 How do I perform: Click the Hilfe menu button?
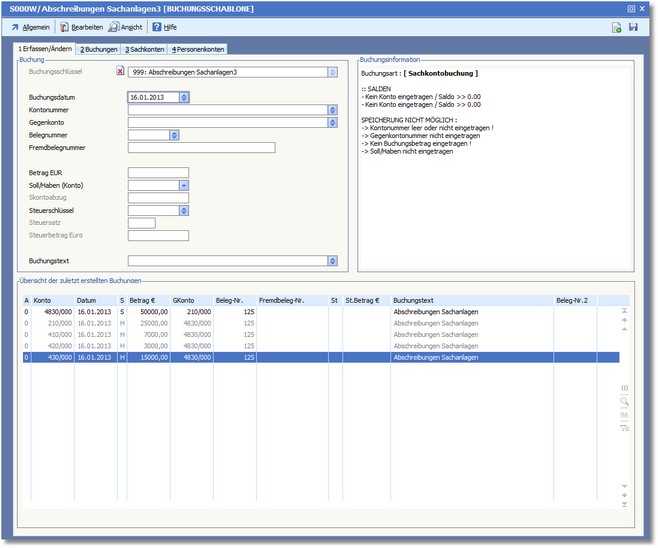pyautogui.click(x=164, y=27)
